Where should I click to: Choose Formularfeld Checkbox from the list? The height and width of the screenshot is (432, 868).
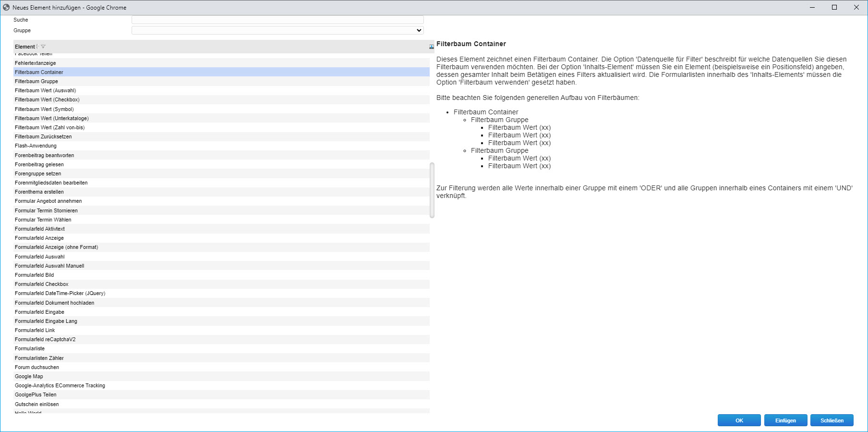(x=42, y=284)
